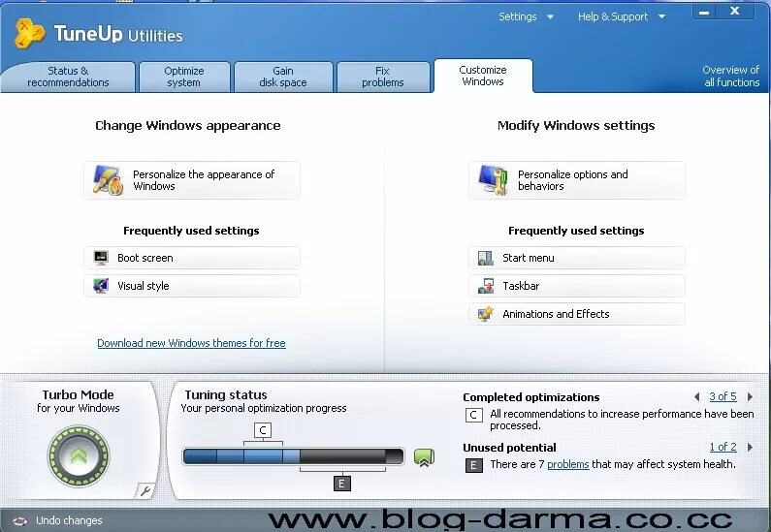The height and width of the screenshot is (532, 771).
Task: Open Personalize the appearance of Windows
Action: tap(192, 180)
